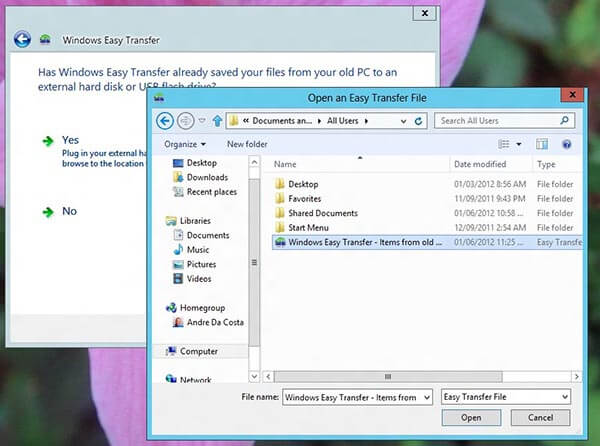Expand arrow after Documents an... breadcrumb
This screenshot has height=446, width=600.
click(320, 121)
